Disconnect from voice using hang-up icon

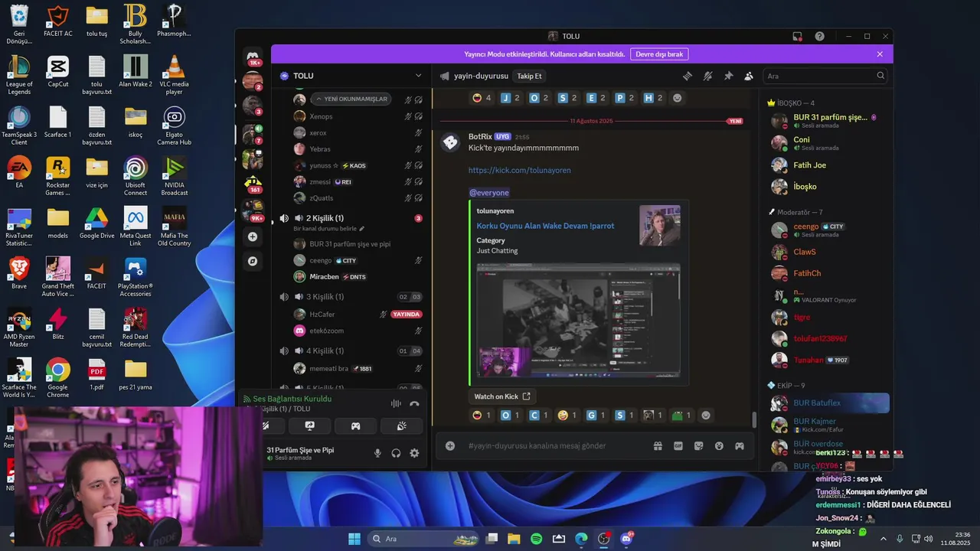pyautogui.click(x=414, y=403)
